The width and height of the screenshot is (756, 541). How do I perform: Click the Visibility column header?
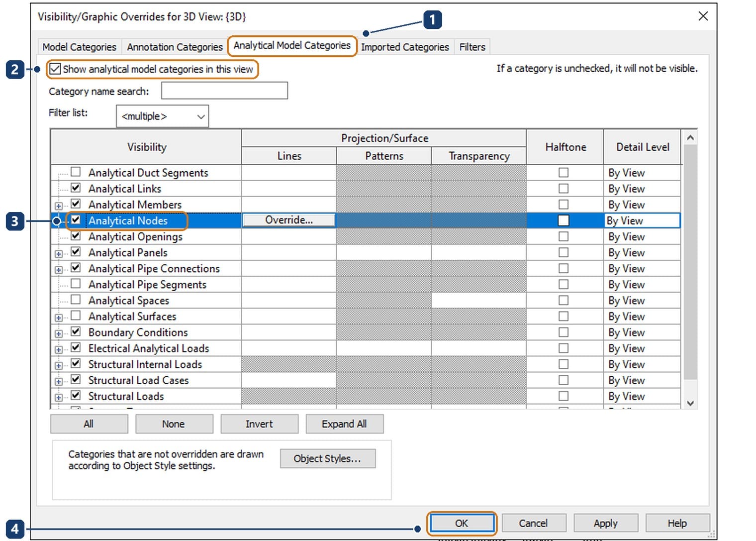tap(146, 147)
